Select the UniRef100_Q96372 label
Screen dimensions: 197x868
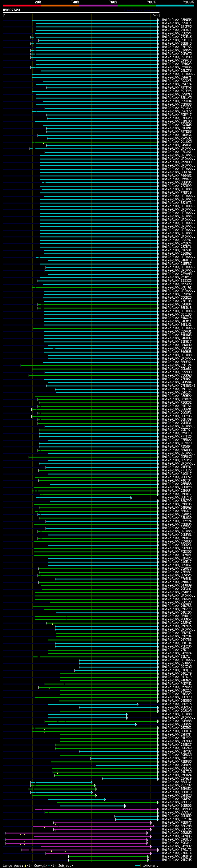click(x=177, y=111)
